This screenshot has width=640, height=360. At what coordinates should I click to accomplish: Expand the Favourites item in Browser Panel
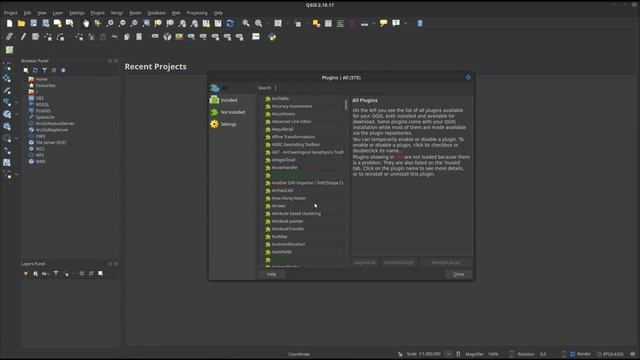(x=42, y=86)
